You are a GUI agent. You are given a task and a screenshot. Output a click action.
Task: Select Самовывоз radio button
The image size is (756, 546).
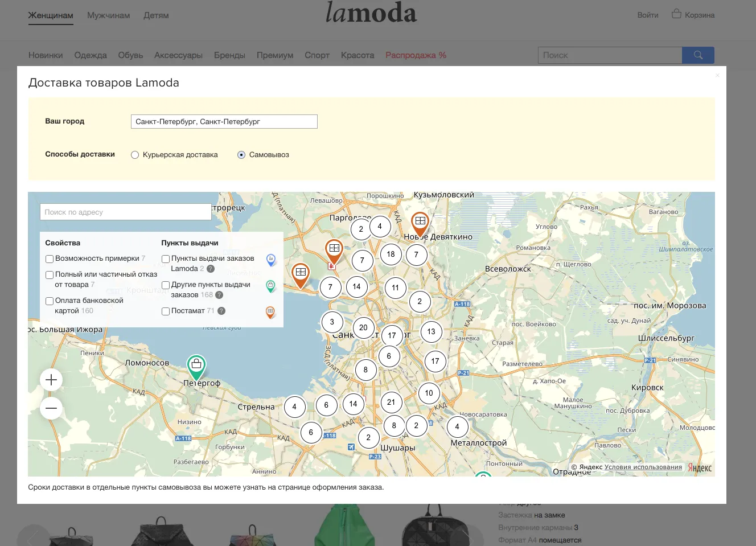click(241, 155)
